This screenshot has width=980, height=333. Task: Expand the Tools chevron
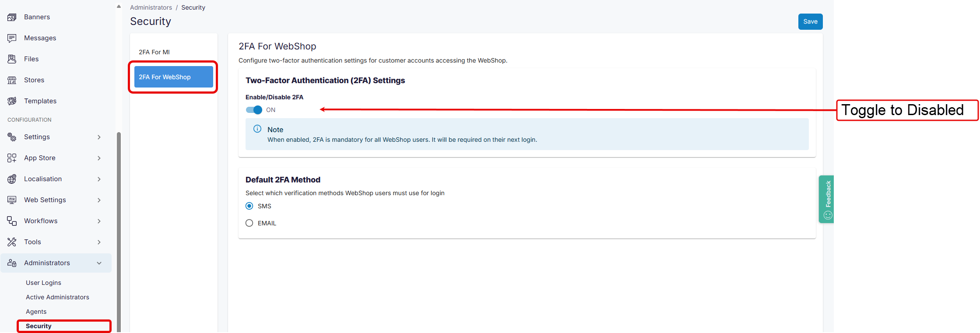(99, 242)
